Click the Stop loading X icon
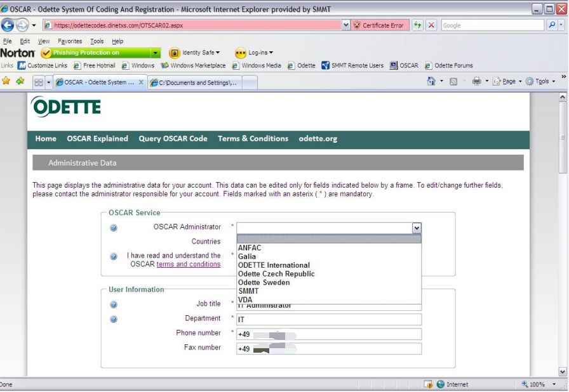The image size is (569, 392). point(432,25)
